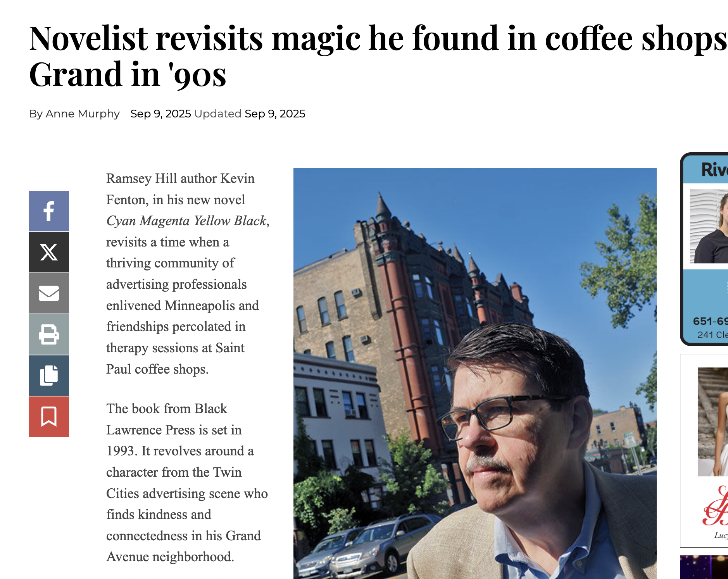Click the Sep 9, 2025 publish date
The width and height of the screenshot is (728, 579).
[160, 114]
